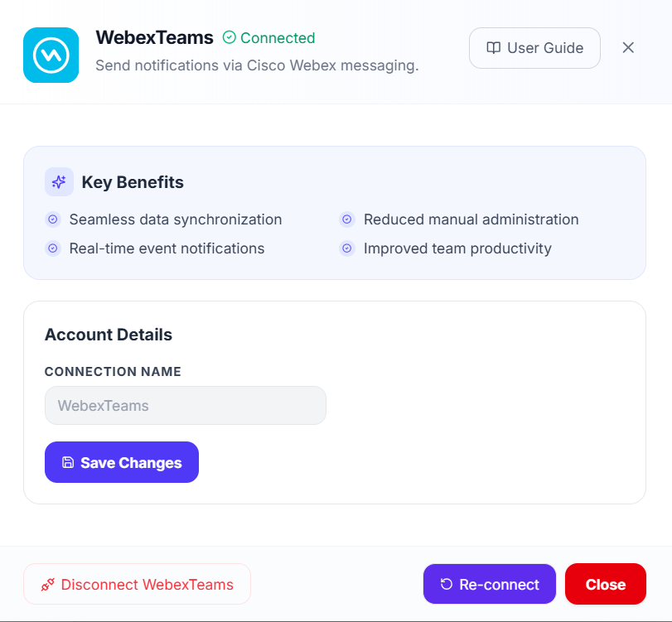
Task: Click check icon beside Real-time event notifications
Action: pyautogui.click(x=53, y=248)
